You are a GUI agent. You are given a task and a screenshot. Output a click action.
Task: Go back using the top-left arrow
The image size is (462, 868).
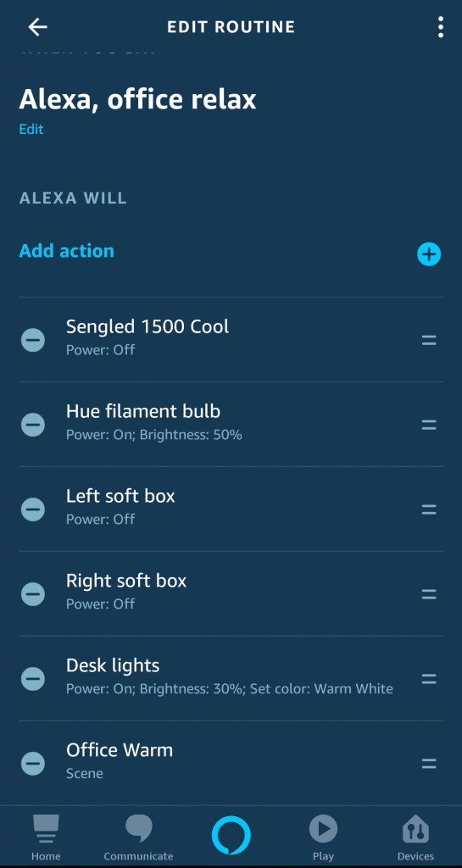click(37, 26)
